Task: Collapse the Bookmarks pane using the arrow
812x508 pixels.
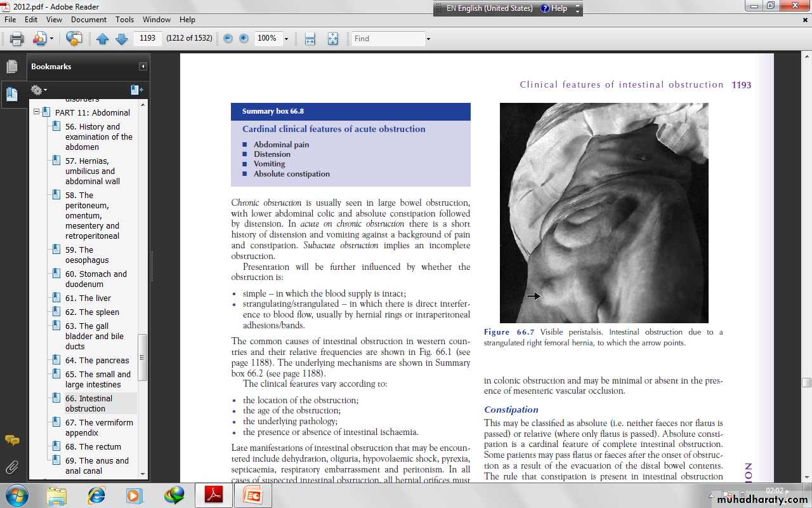Action: pyautogui.click(x=143, y=67)
